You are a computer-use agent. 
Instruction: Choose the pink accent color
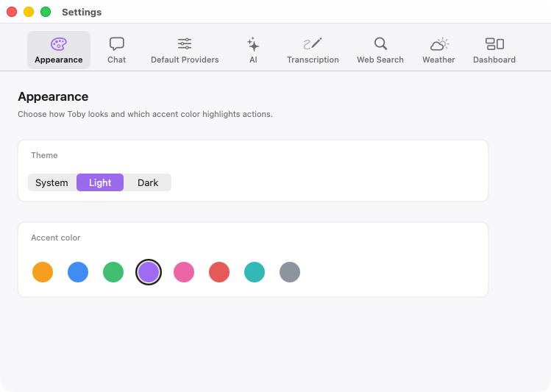184,272
